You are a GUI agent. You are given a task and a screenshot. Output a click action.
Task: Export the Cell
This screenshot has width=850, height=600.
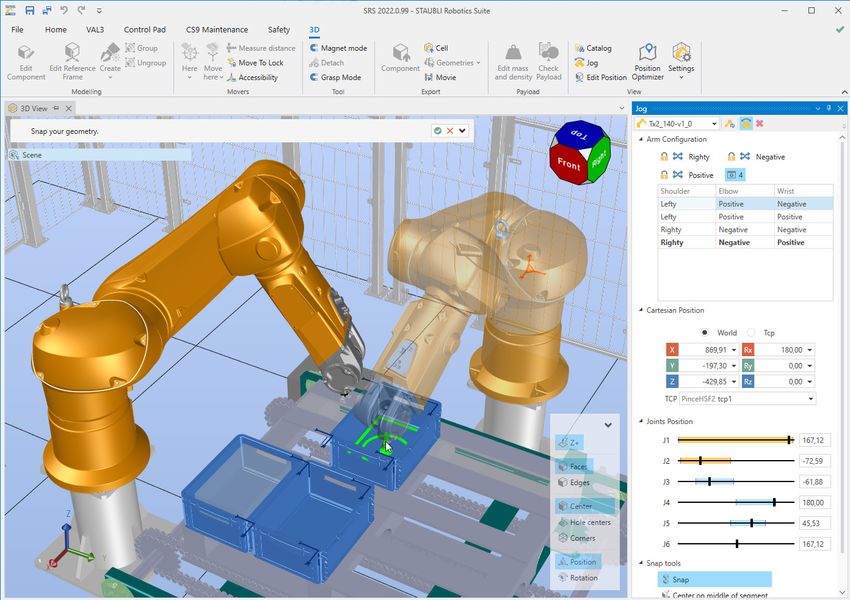coord(436,48)
